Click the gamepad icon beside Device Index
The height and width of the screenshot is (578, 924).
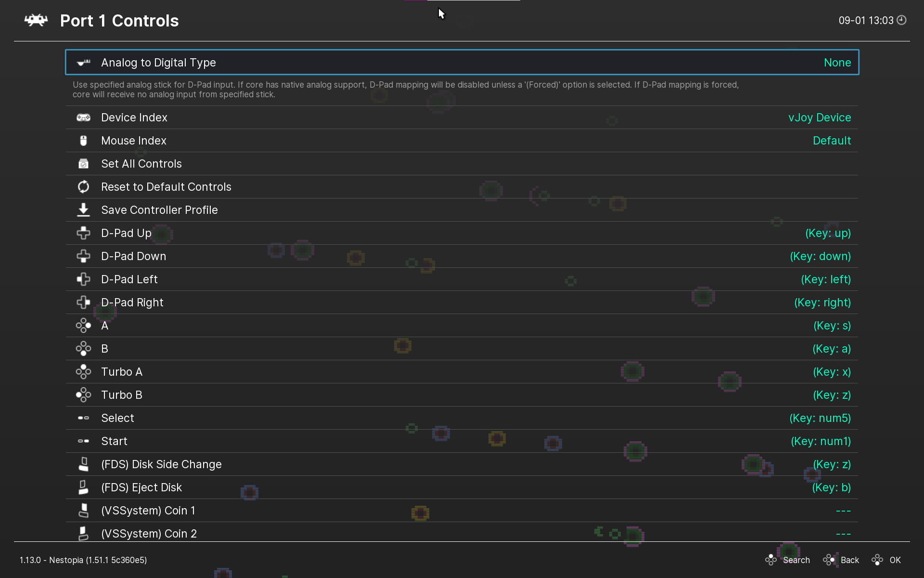click(x=83, y=118)
